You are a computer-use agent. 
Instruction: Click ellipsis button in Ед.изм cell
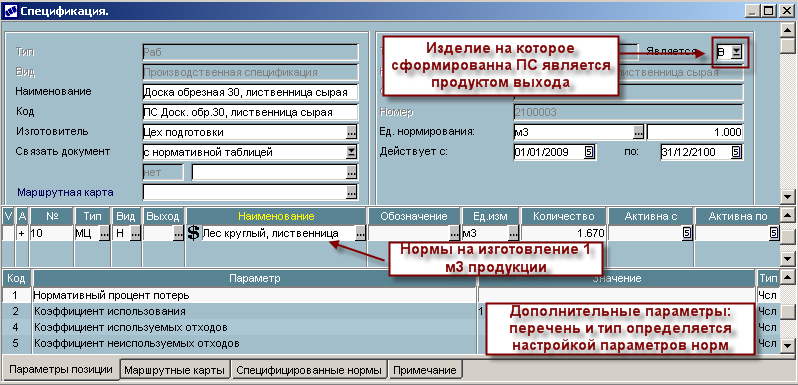click(514, 234)
